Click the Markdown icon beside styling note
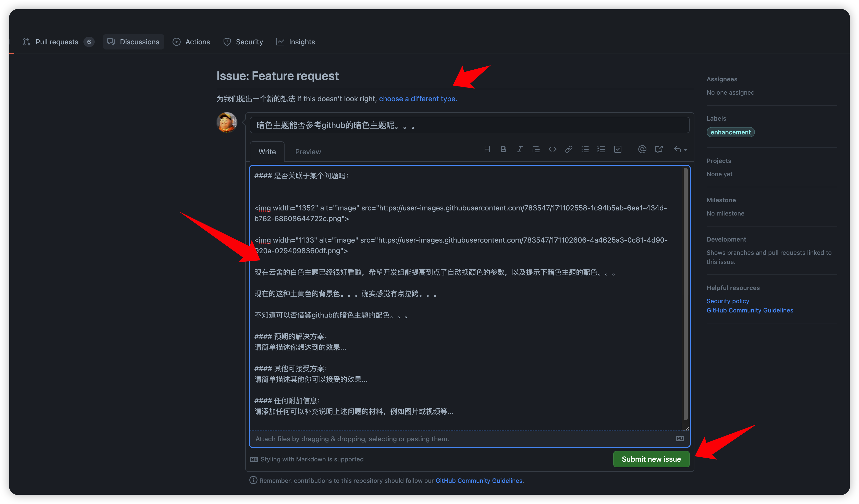 tap(254, 459)
